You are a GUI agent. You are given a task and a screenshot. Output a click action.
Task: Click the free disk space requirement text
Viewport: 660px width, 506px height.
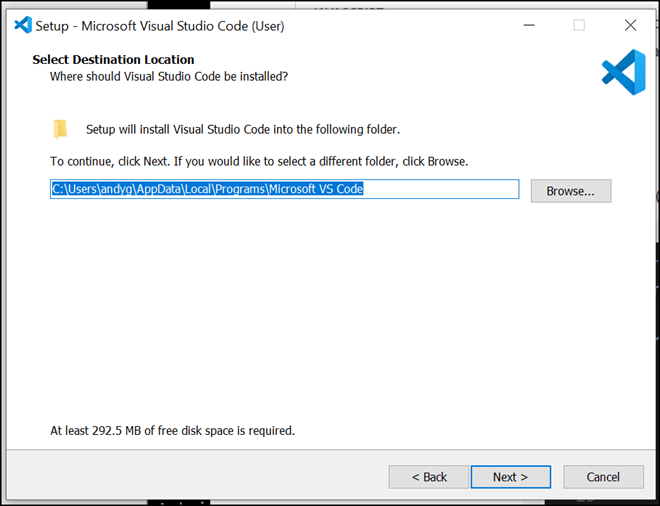[172, 431]
